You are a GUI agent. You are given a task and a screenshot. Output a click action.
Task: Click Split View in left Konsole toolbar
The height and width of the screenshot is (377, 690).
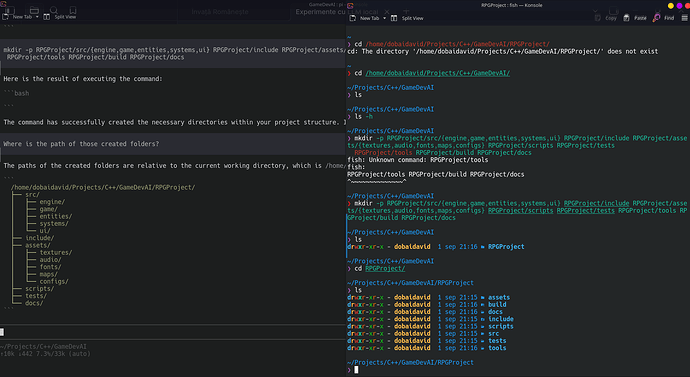pyautogui.click(x=60, y=17)
